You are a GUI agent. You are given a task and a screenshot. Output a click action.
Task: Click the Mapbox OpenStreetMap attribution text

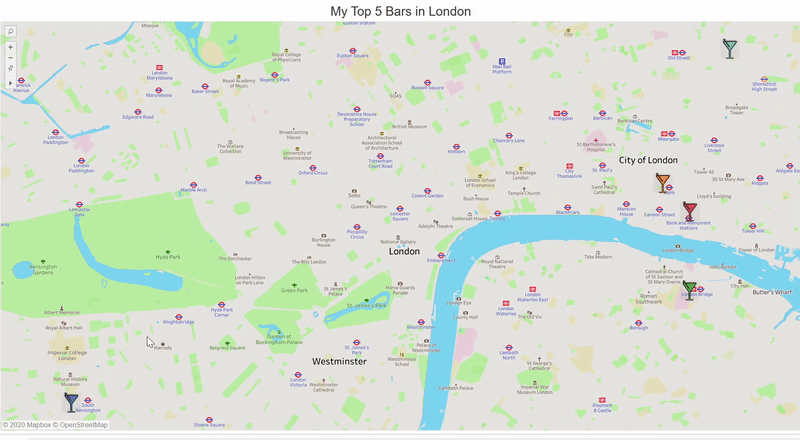(55, 425)
